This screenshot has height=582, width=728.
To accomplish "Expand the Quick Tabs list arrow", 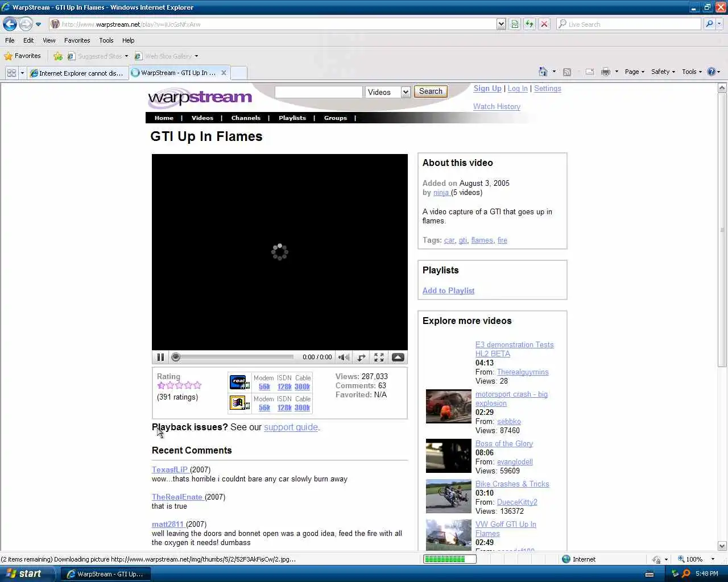I will (x=22, y=73).
